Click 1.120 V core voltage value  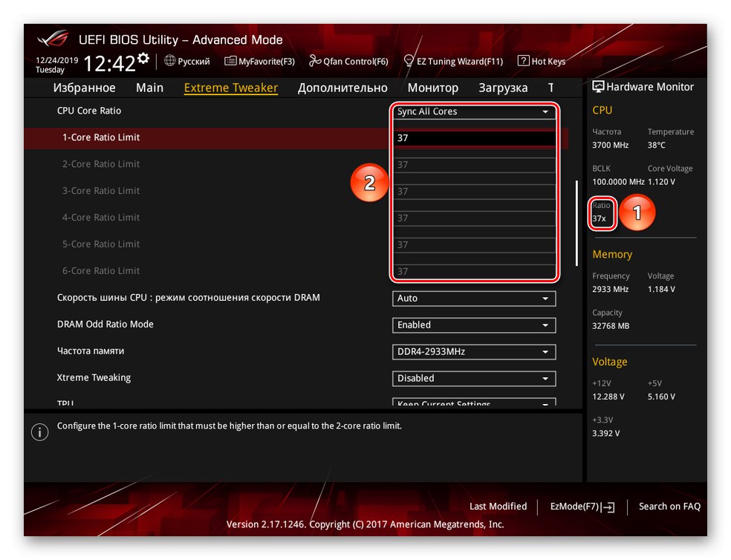pyautogui.click(x=661, y=182)
